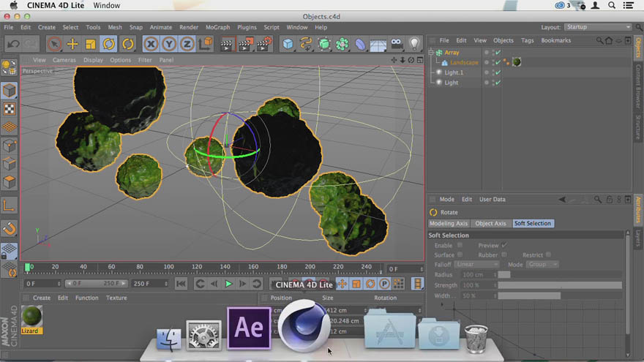Image resolution: width=644 pixels, height=362 pixels.
Task: Click current frame 0 F field right of timeline
Action: tap(405, 269)
